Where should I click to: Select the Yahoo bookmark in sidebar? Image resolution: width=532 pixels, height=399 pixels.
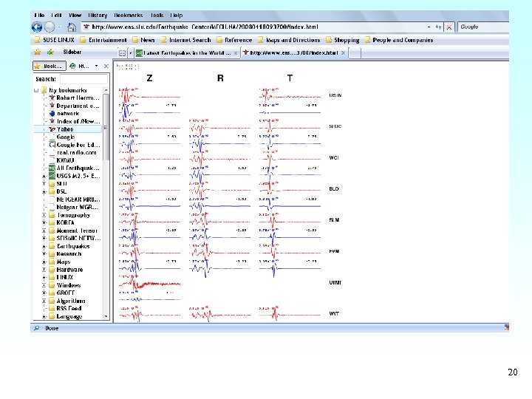pos(65,129)
